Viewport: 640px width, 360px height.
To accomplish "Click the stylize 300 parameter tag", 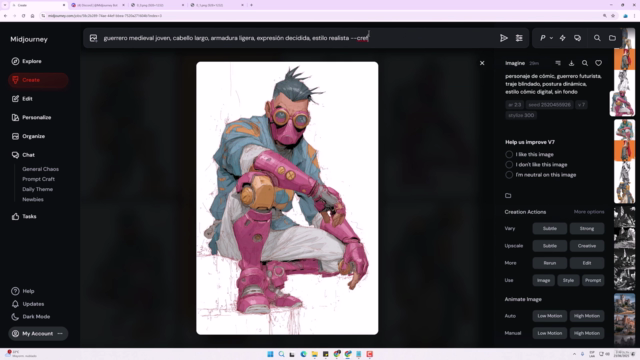I will point(521,116).
